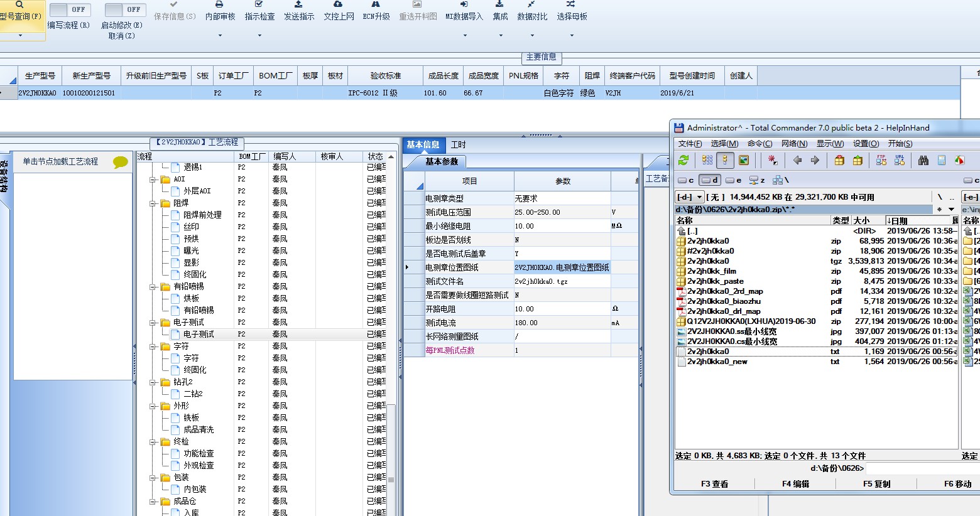
Task: Open find files binoculars icon
Action: point(923,160)
